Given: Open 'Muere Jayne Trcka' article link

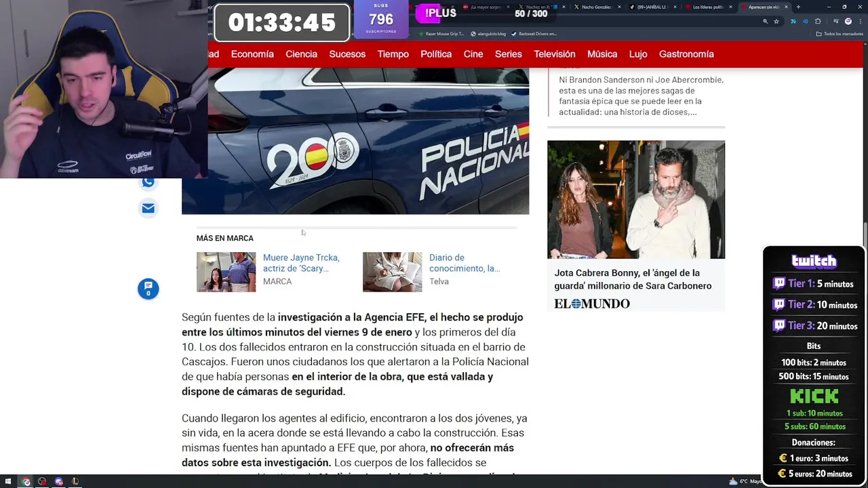Looking at the screenshot, I should 301,263.
